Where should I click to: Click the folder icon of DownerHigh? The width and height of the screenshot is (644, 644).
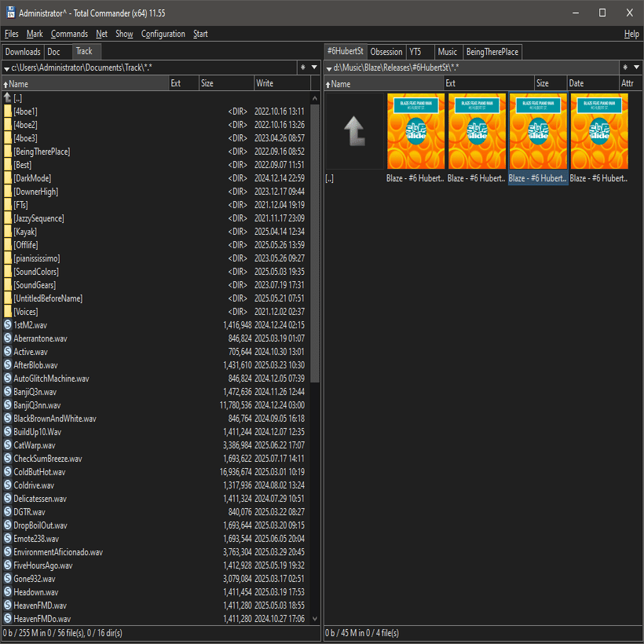click(x=7, y=192)
